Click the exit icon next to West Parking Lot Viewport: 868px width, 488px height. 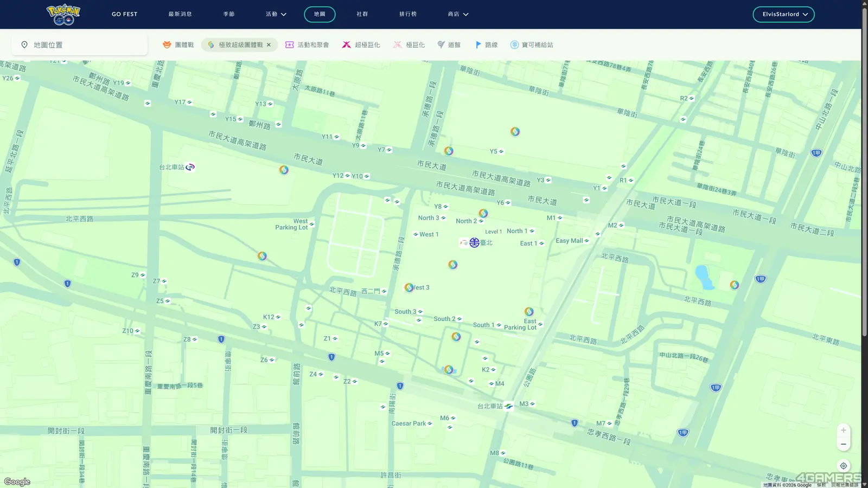[311, 224]
